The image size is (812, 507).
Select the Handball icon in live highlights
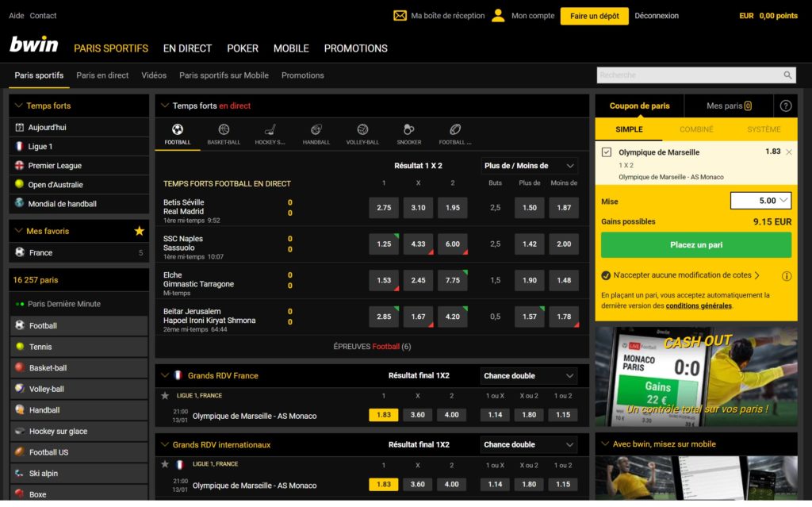point(316,129)
